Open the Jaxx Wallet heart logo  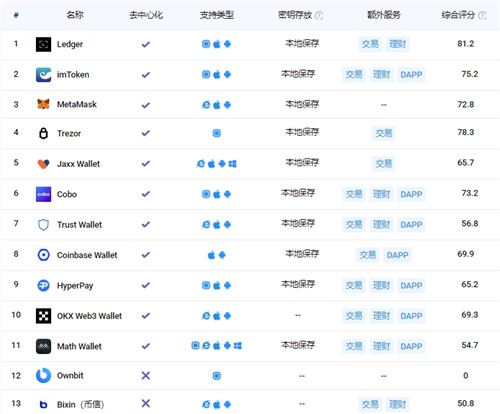(x=43, y=164)
